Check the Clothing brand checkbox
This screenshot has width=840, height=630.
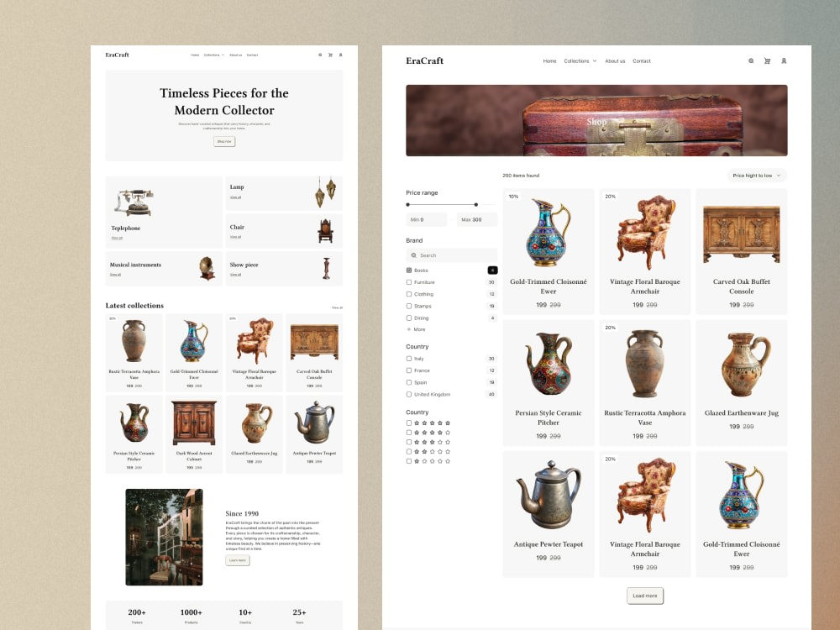pyautogui.click(x=409, y=294)
